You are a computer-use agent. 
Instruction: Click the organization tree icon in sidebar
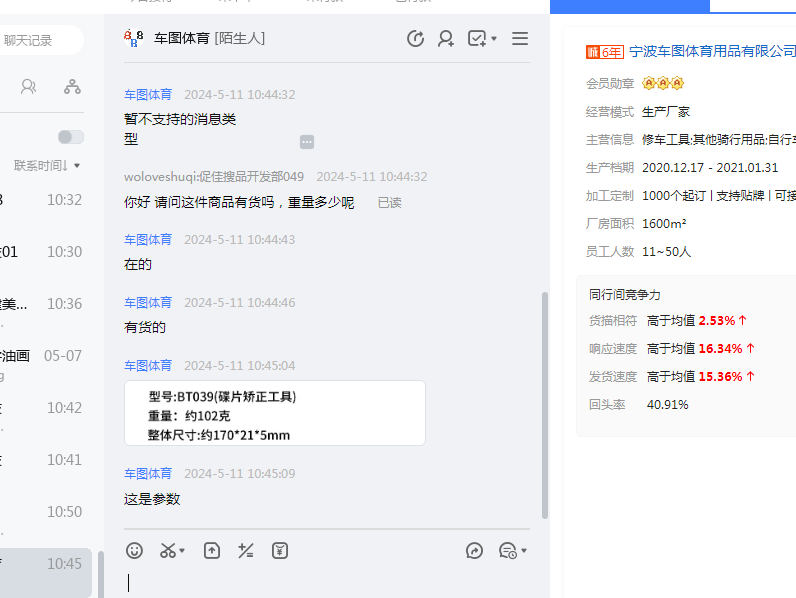pos(72,87)
